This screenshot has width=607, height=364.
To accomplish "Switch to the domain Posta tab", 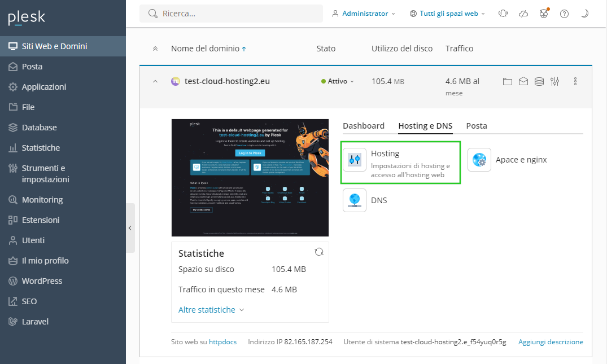I will (x=477, y=126).
